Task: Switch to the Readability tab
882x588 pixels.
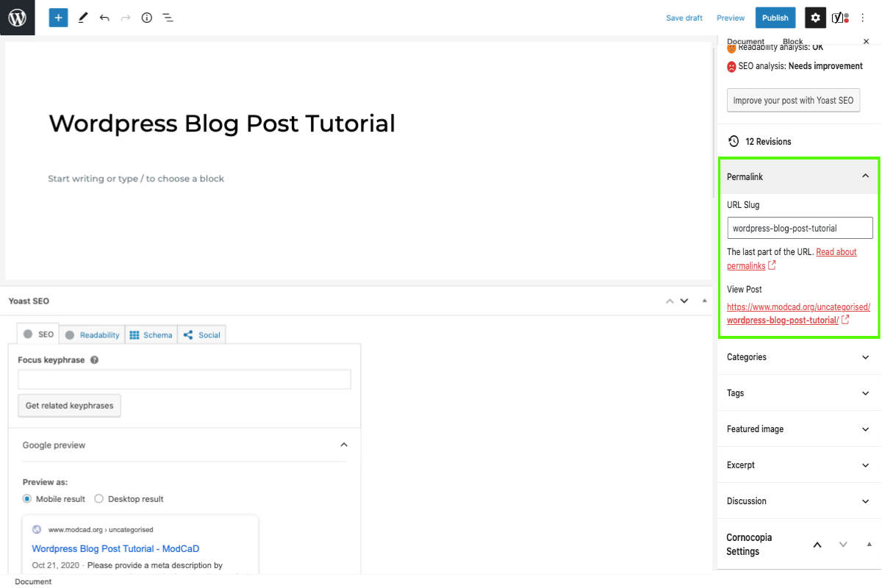Action: click(x=92, y=334)
